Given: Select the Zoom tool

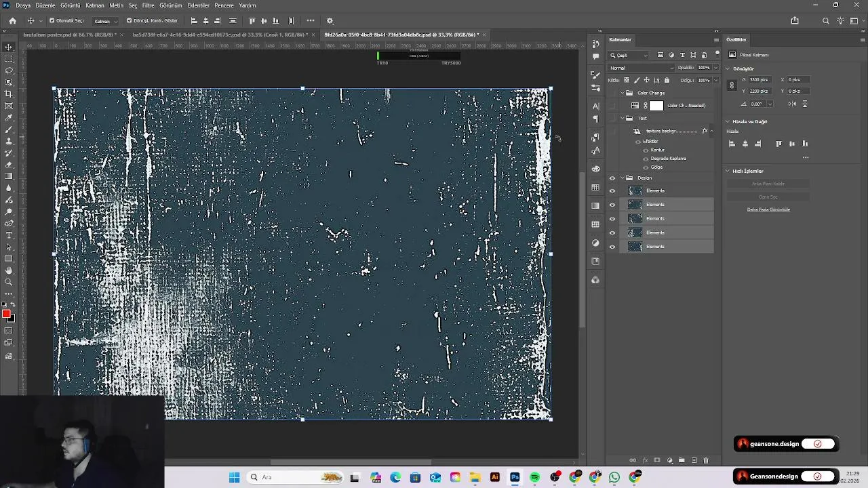Looking at the screenshot, I should point(9,282).
